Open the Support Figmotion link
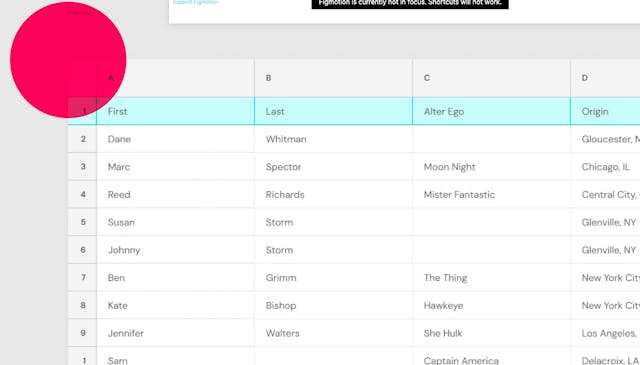Image resolution: width=640 pixels, height=365 pixels. click(x=196, y=2)
